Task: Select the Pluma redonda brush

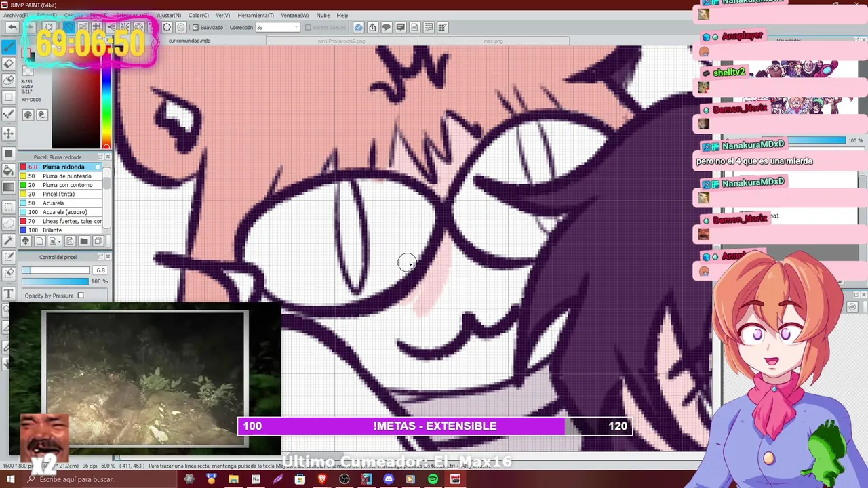Action: 61,167
